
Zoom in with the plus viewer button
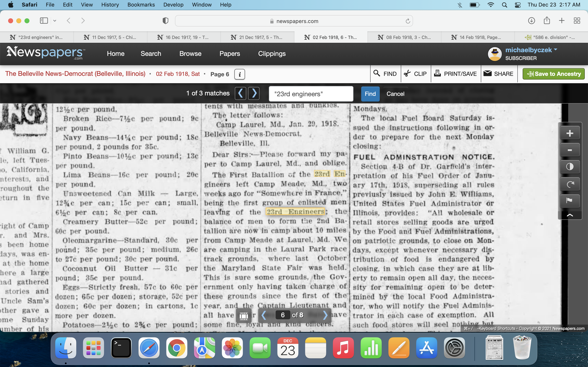click(x=570, y=133)
